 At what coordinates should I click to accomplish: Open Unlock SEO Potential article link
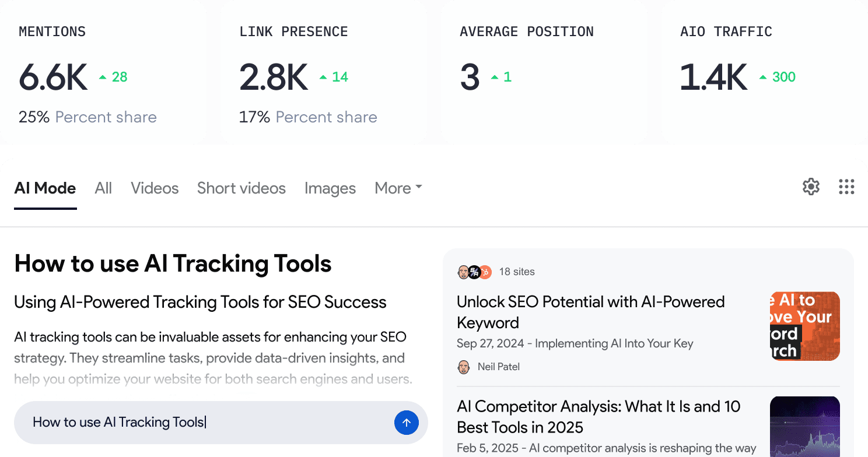[x=591, y=312]
